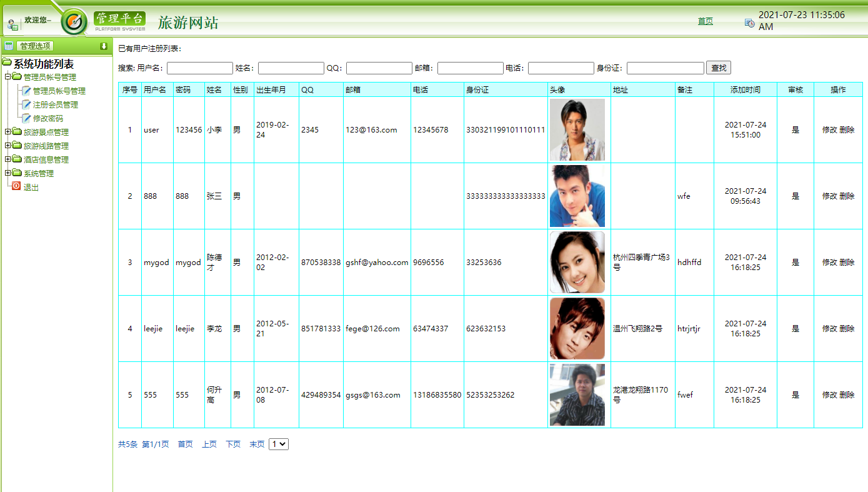Open the page number dropdown

[279, 444]
